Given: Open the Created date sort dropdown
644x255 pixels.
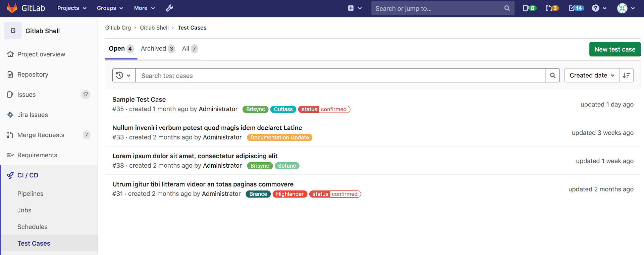Looking at the screenshot, I should tap(592, 76).
